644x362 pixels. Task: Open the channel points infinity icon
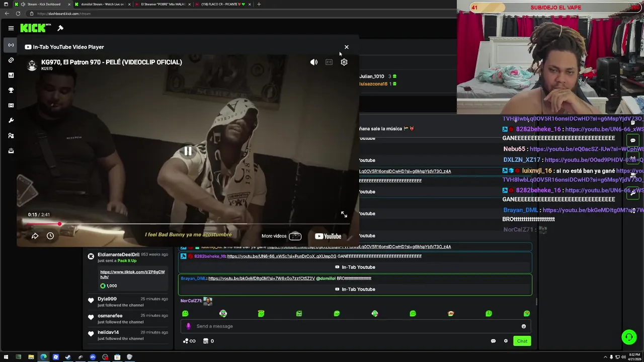click(189, 341)
